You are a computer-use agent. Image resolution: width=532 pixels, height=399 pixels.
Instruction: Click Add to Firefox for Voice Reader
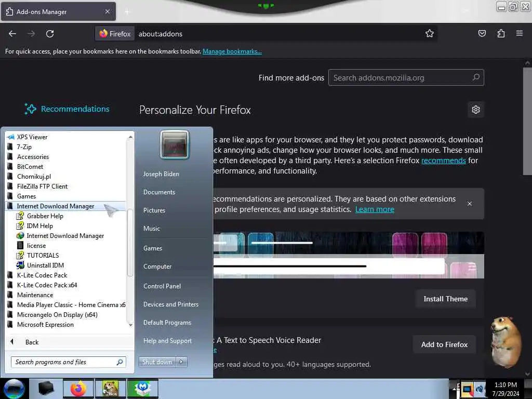[445, 344]
